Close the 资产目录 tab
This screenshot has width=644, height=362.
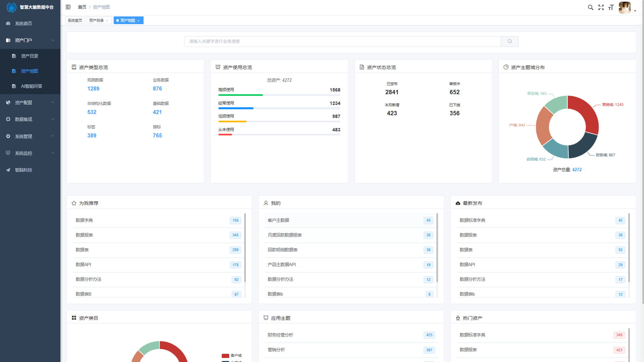107,21
